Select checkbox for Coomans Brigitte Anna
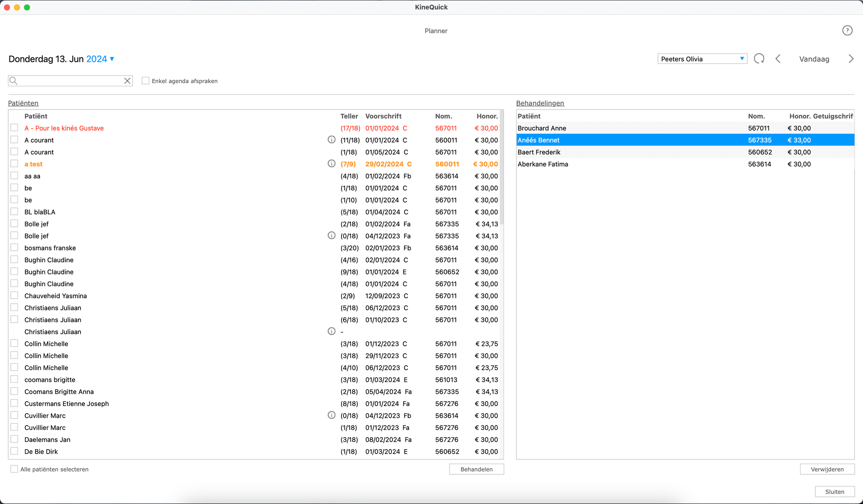Image resolution: width=863 pixels, height=504 pixels. point(14,391)
